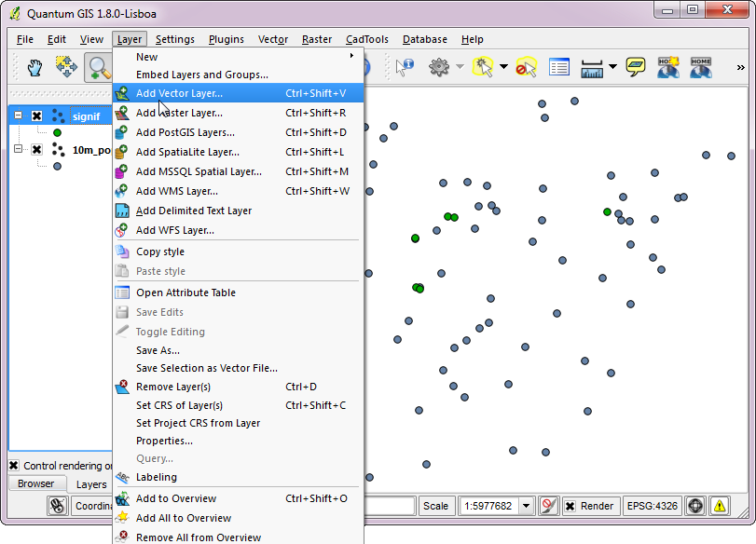Select the Identify Features tool
The image size is (756, 544).
tap(405, 67)
